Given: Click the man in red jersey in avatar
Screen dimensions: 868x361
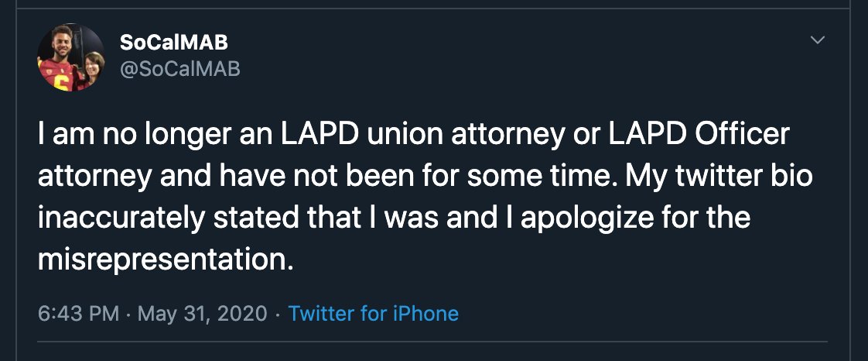Looking at the screenshot, I should tap(59, 62).
